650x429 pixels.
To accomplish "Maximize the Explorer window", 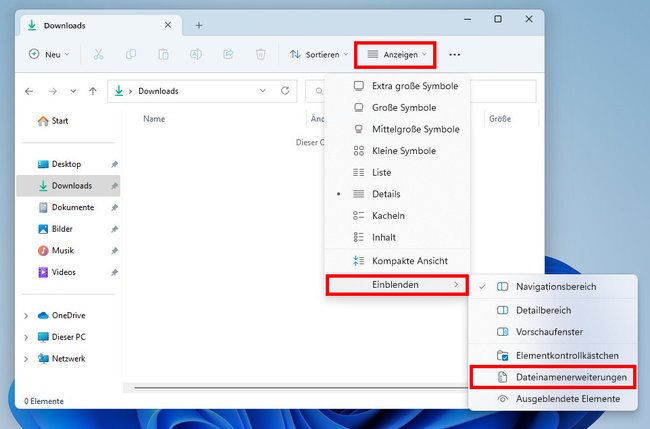I will [x=498, y=19].
